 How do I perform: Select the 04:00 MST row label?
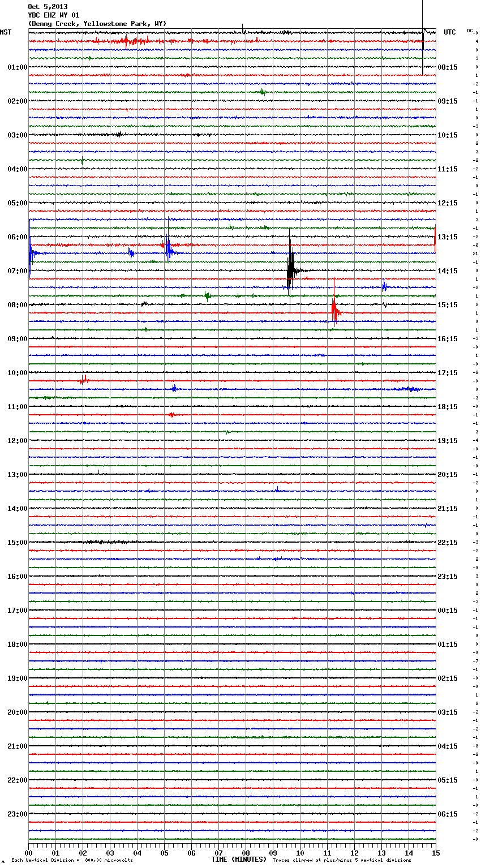coord(18,169)
